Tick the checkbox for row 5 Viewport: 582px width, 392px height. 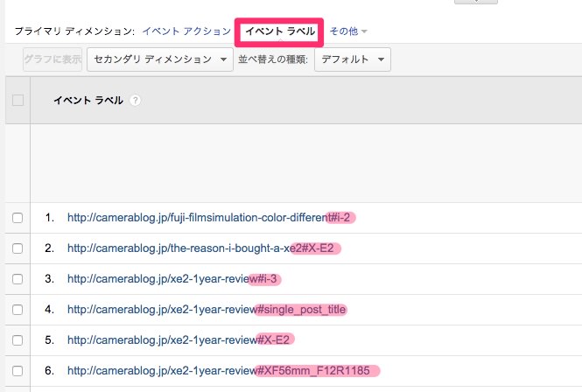[x=18, y=340]
